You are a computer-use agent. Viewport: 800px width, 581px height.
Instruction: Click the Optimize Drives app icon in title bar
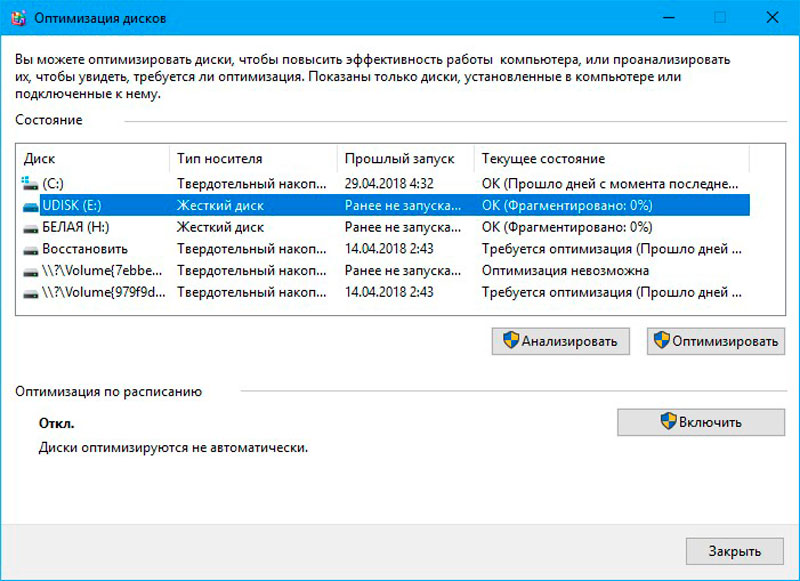coord(16,18)
